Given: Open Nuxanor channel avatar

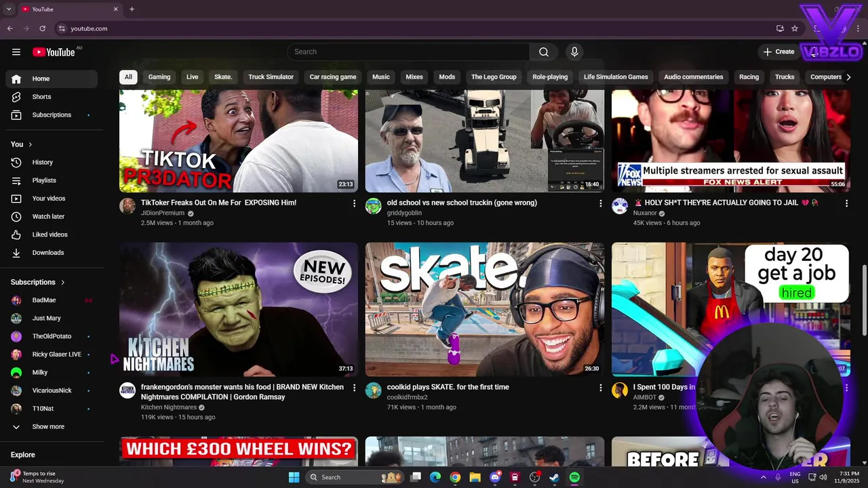Looking at the screenshot, I should (x=620, y=206).
